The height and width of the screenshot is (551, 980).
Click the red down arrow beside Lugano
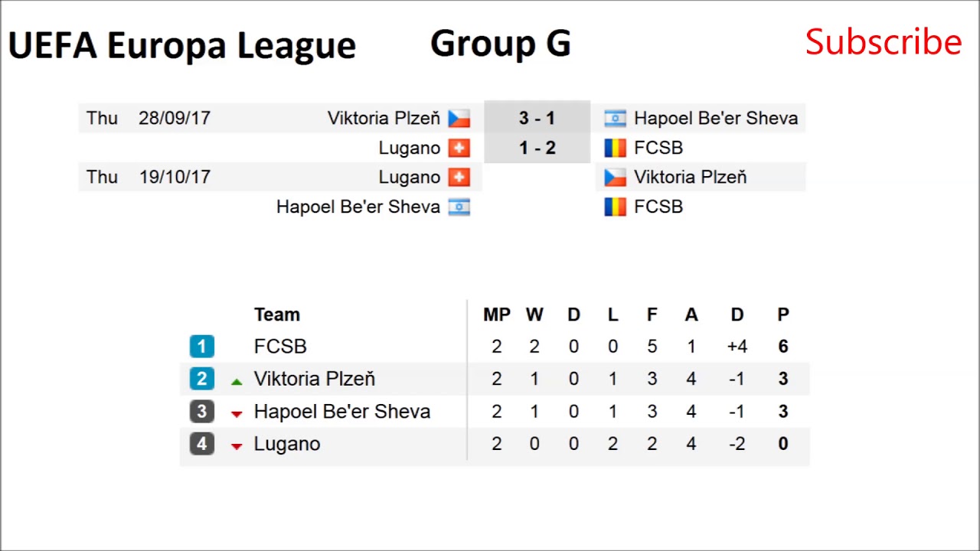(237, 446)
